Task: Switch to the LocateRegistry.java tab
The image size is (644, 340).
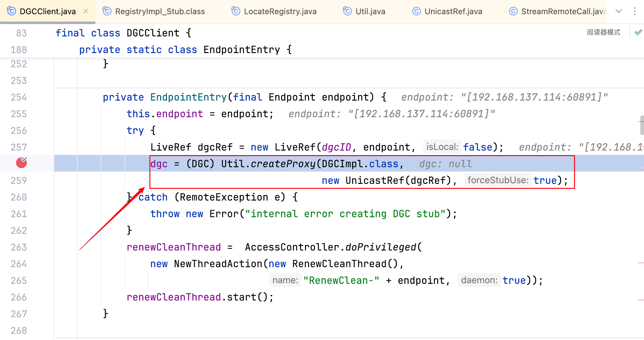Action: (280, 11)
